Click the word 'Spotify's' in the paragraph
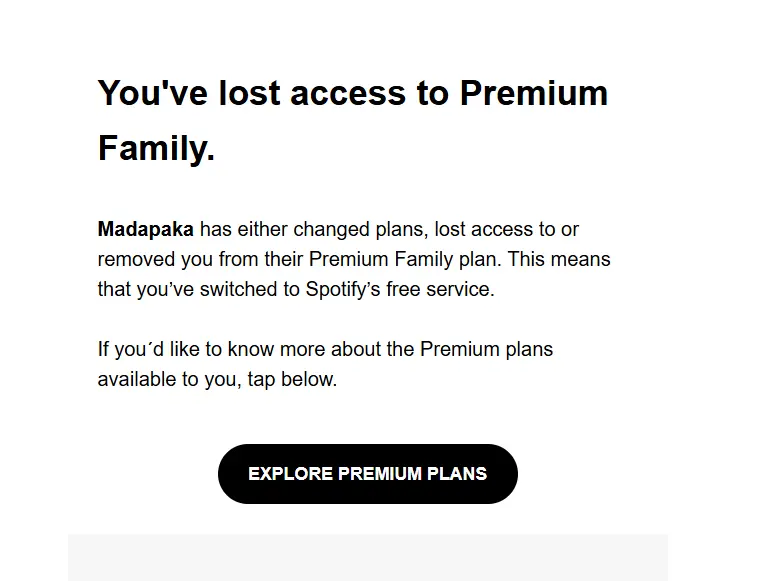Screen dimensions: 759x581 point(343,289)
